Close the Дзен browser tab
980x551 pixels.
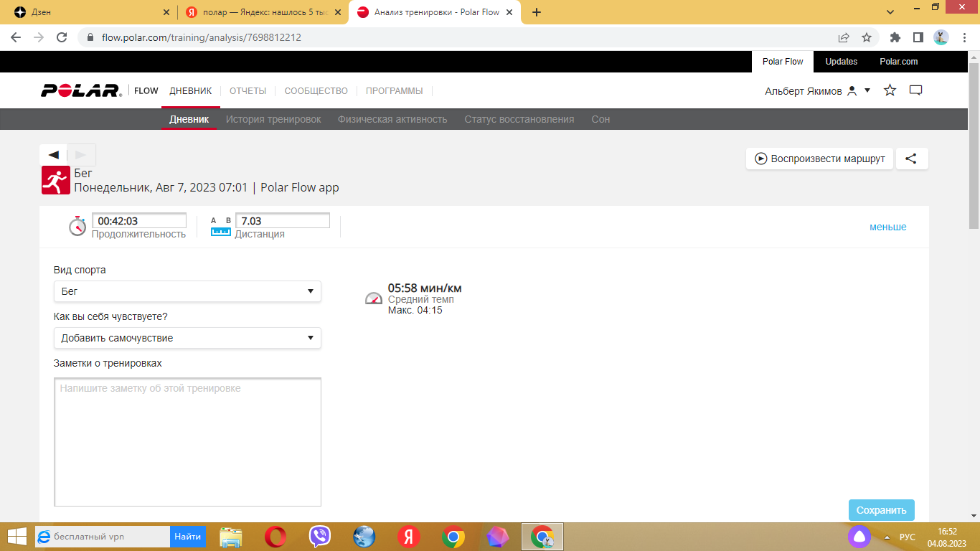pos(166,12)
